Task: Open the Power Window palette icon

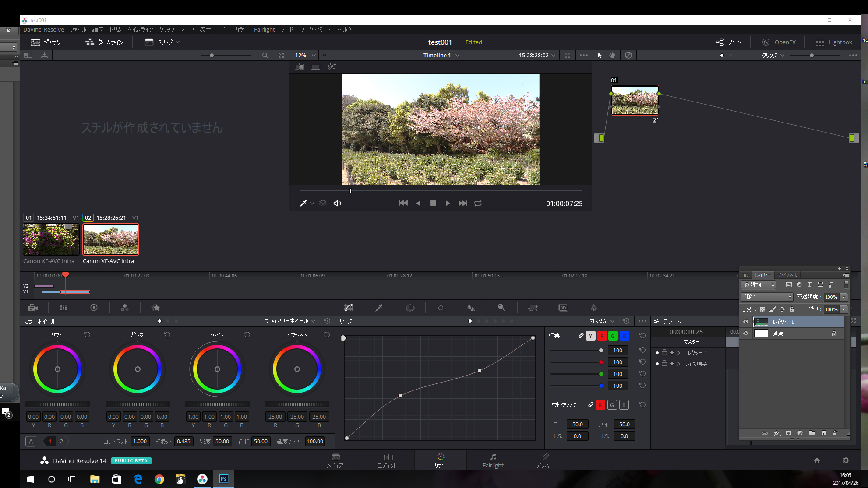Action: click(410, 308)
